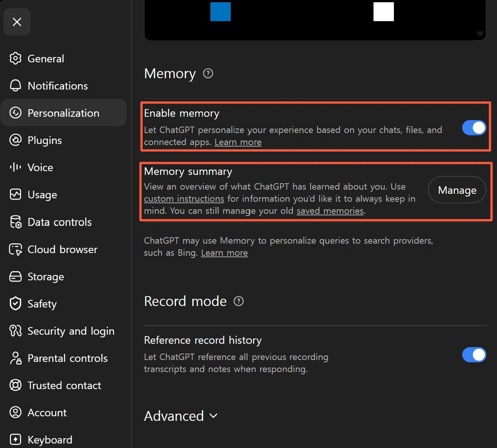Click the Security and login key icon
Image resolution: width=497 pixels, height=448 pixels.
point(15,331)
